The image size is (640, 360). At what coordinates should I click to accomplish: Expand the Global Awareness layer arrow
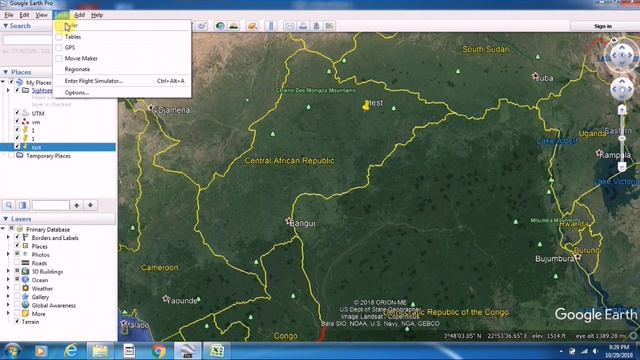[8, 305]
